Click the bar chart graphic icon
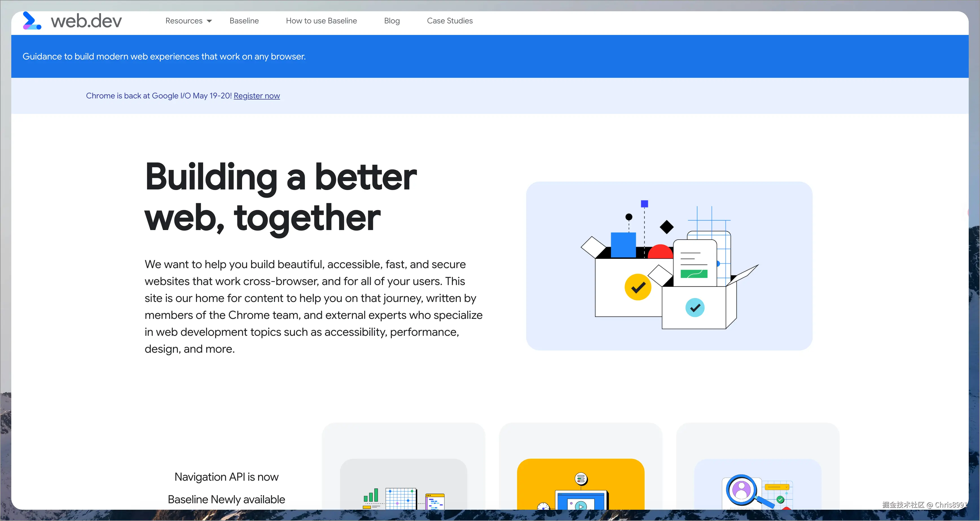980x521 pixels. pyautogui.click(x=371, y=496)
